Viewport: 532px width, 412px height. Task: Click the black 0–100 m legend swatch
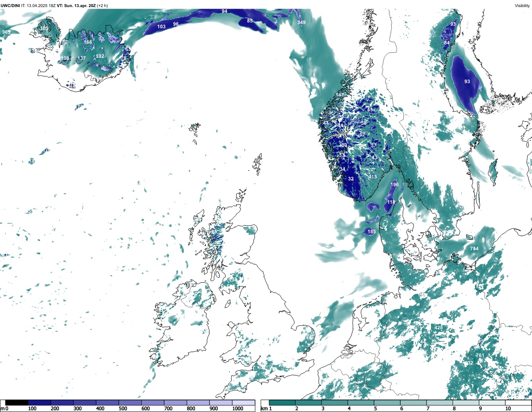coord(17,402)
